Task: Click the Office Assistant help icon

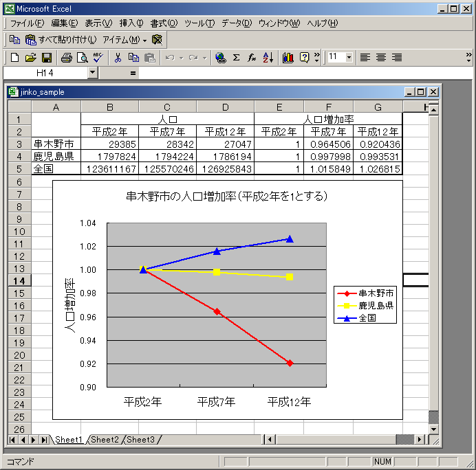Action: tap(304, 57)
